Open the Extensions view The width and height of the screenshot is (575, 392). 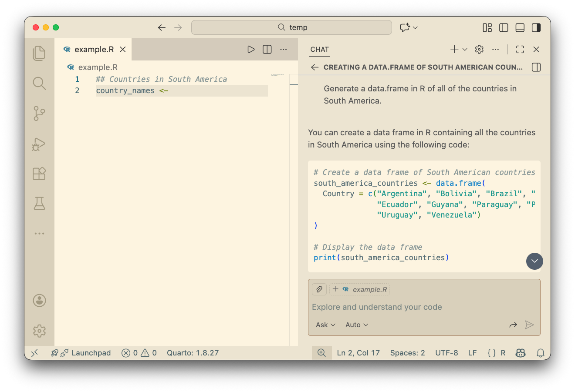(39, 174)
